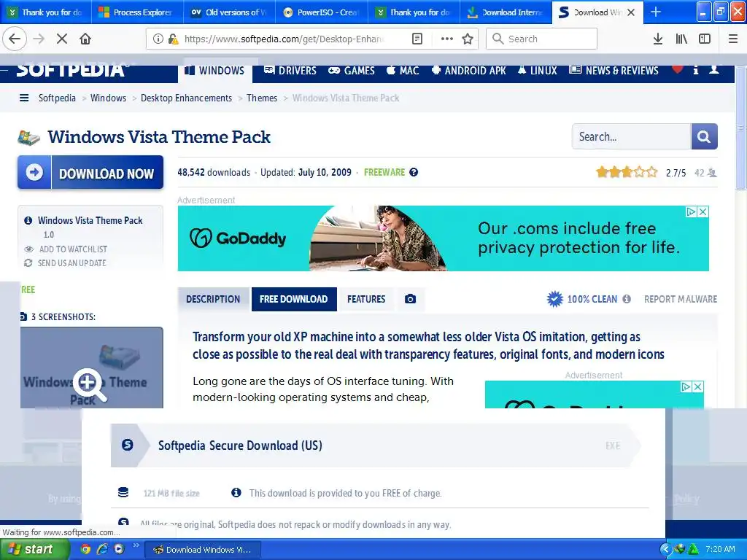
Task: Open LINUX section in Softpedia nav
Action: [538, 71]
